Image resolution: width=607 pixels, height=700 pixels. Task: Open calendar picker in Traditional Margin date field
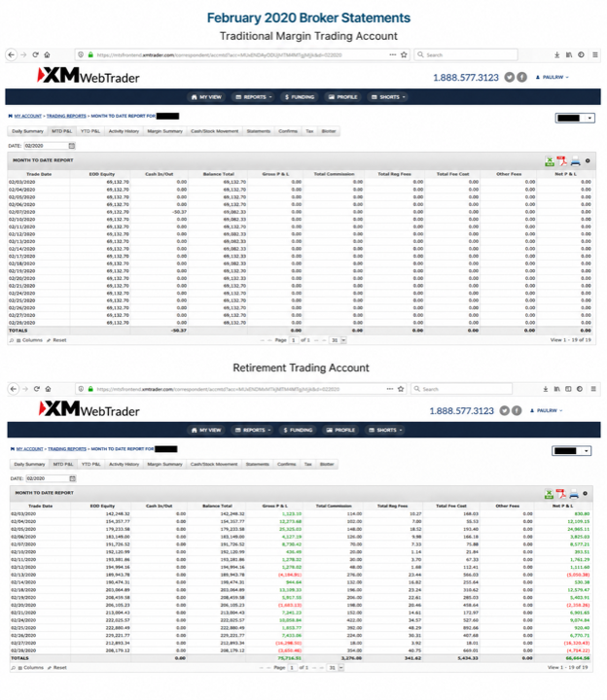[72, 146]
